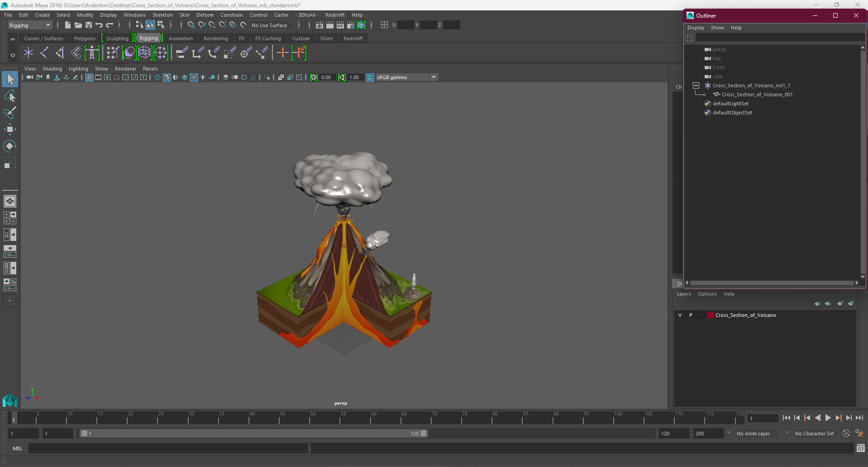Image resolution: width=868 pixels, height=467 pixels.
Task: Toggle layer playback P box
Action: coord(691,315)
